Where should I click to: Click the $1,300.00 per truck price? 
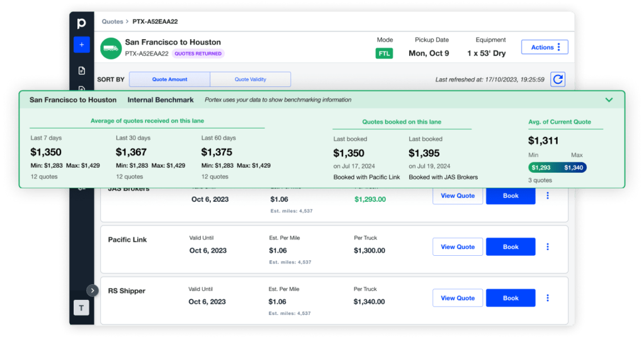370,251
